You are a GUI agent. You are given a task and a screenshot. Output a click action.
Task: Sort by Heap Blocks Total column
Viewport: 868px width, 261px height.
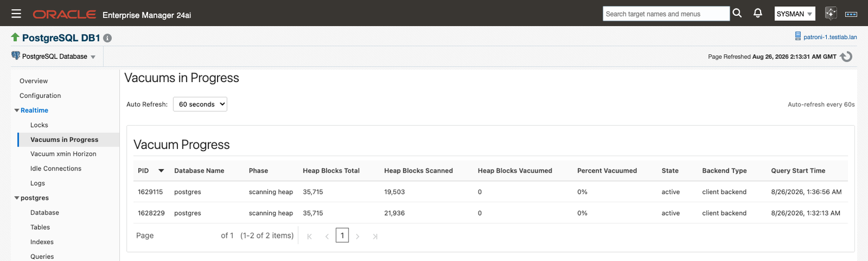coord(331,170)
